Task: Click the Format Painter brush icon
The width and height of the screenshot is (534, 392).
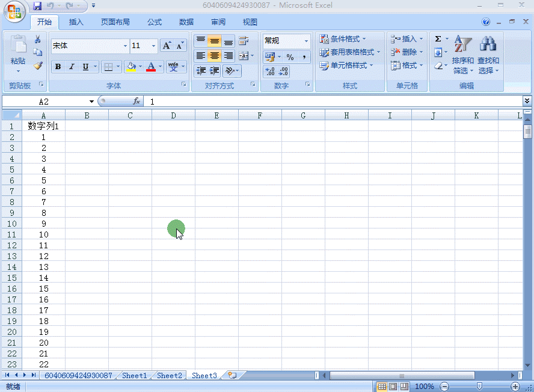Action: 38,66
